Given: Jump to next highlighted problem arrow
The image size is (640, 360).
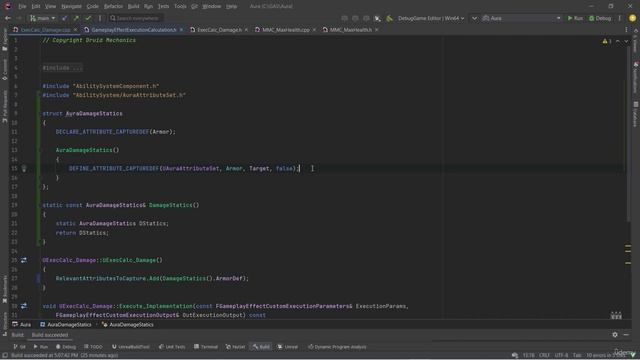Looking at the screenshot, I should click(627, 41).
